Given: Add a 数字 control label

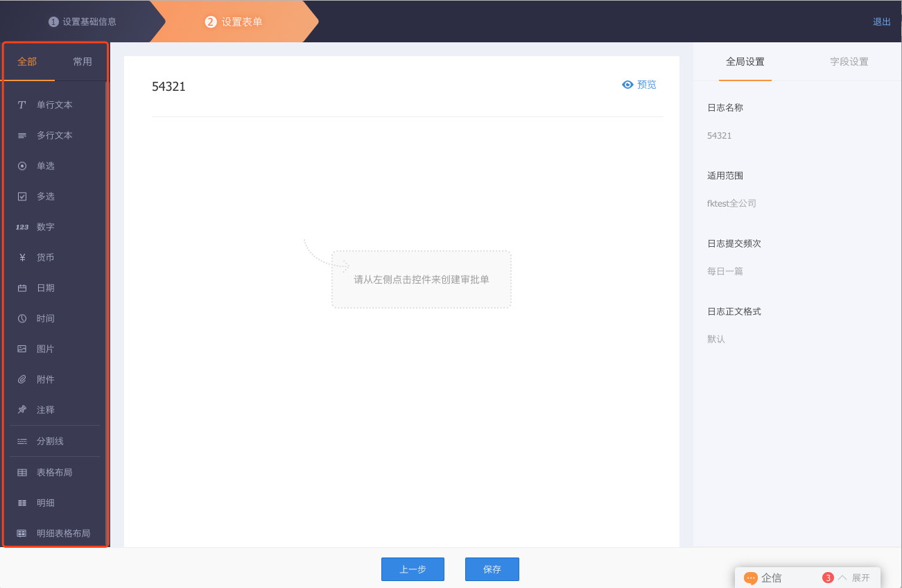Looking at the screenshot, I should 46,227.
